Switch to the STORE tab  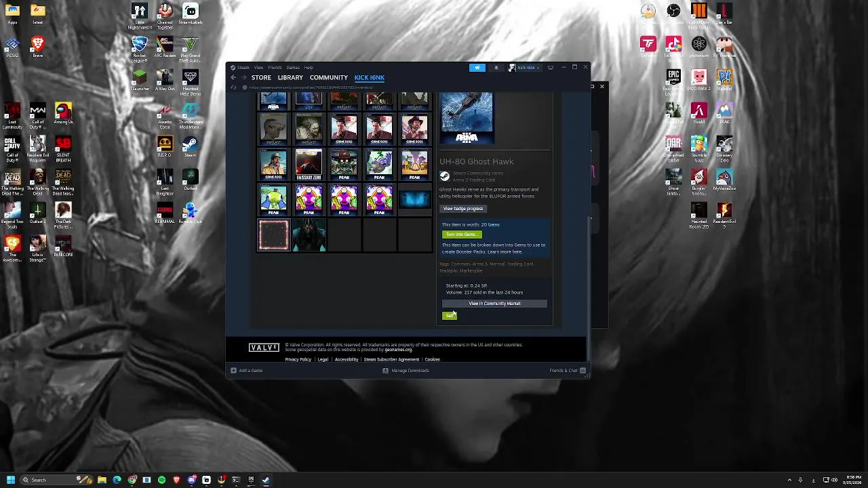261,78
